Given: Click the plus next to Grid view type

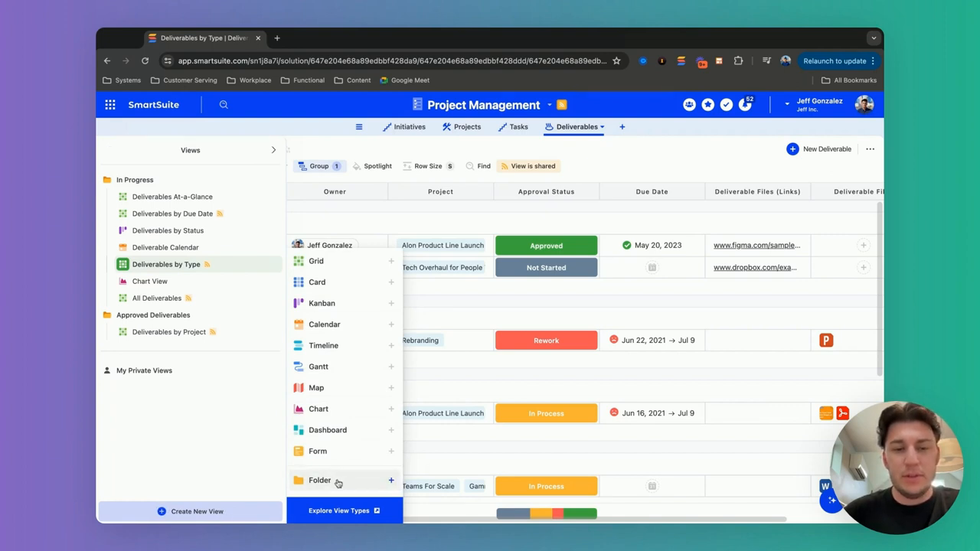Looking at the screenshot, I should point(391,261).
